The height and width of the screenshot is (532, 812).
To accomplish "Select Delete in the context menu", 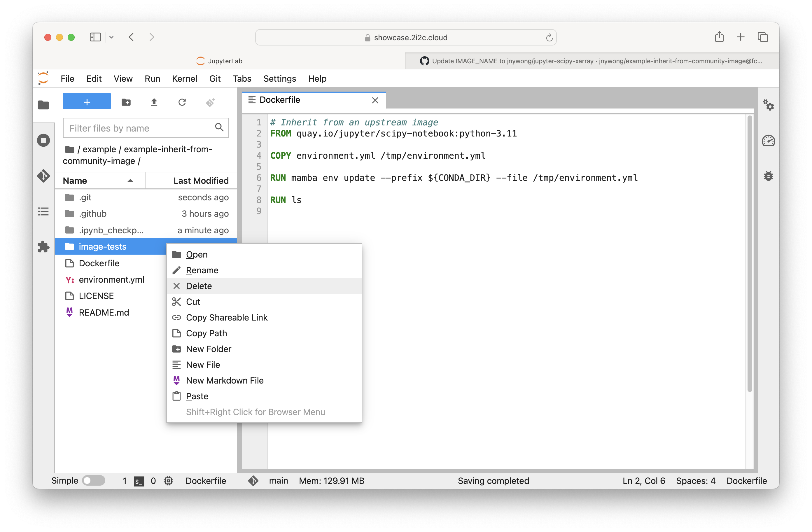I will click(x=199, y=286).
